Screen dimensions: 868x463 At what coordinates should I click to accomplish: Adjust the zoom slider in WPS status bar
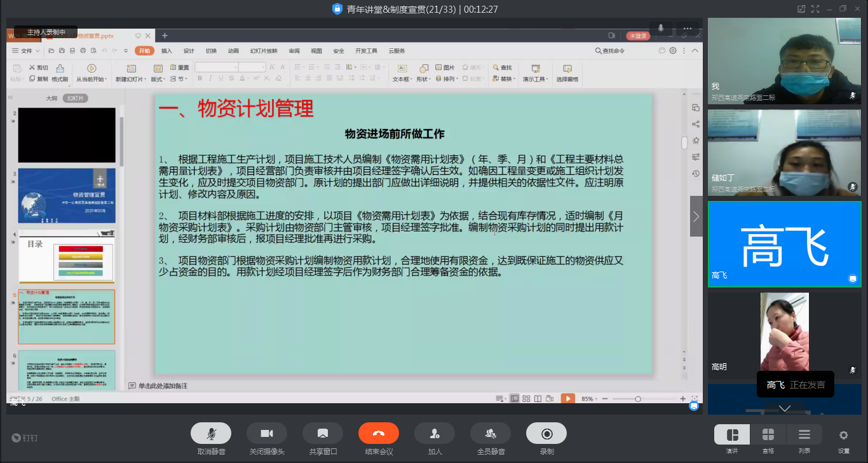[638, 399]
